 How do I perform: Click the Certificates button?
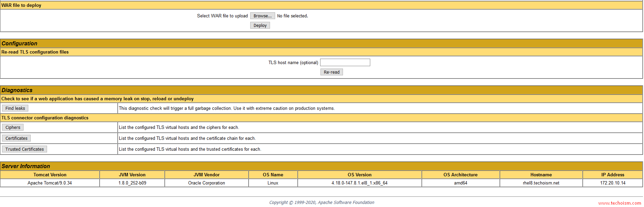pos(16,138)
